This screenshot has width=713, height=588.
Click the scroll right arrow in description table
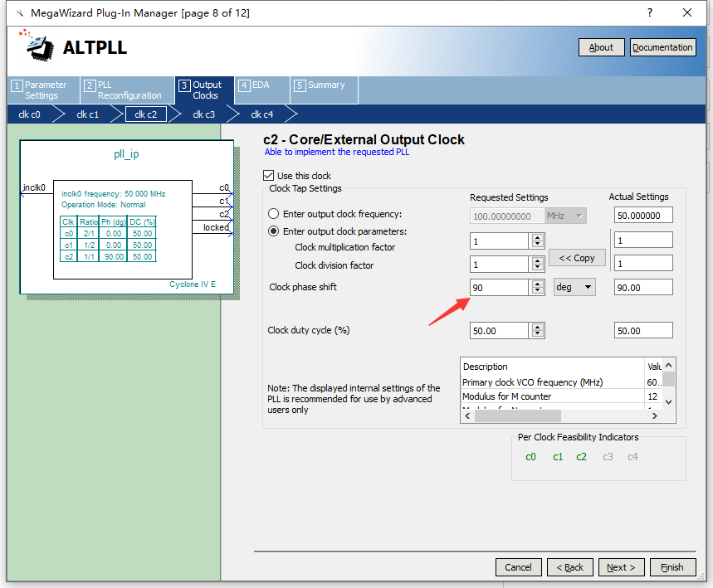point(654,415)
